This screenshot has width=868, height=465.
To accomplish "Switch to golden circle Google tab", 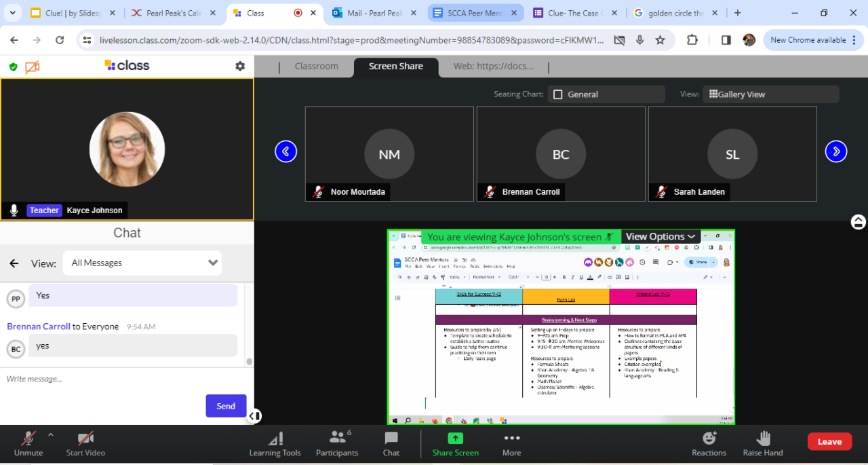I will [676, 13].
